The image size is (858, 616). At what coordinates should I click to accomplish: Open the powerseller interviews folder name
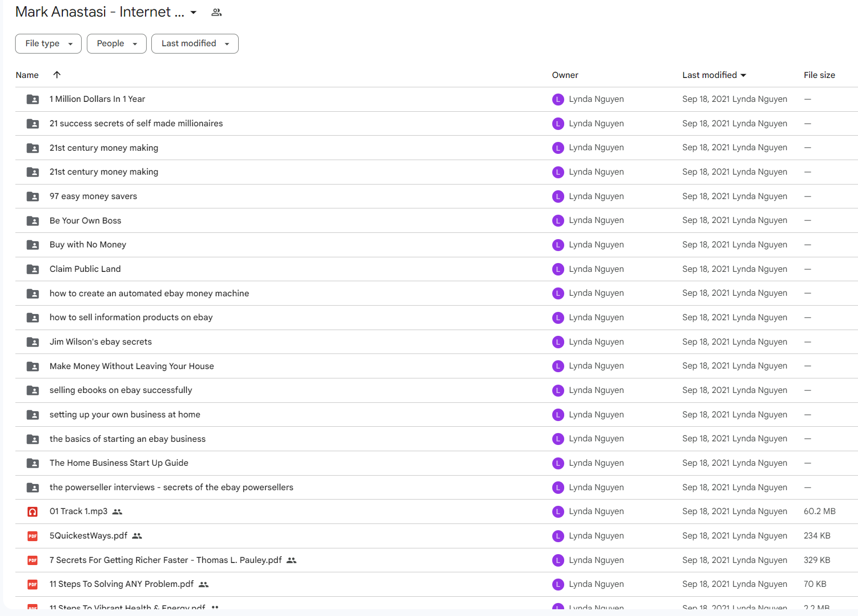172,487
